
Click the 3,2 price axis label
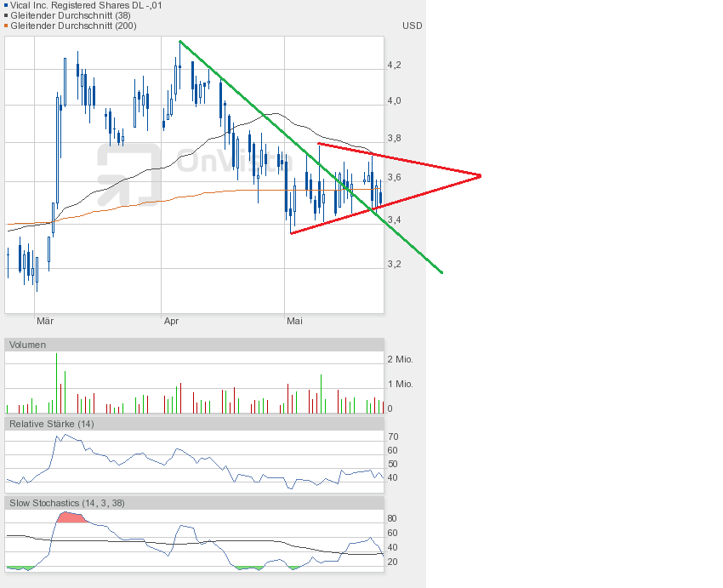(x=394, y=265)
